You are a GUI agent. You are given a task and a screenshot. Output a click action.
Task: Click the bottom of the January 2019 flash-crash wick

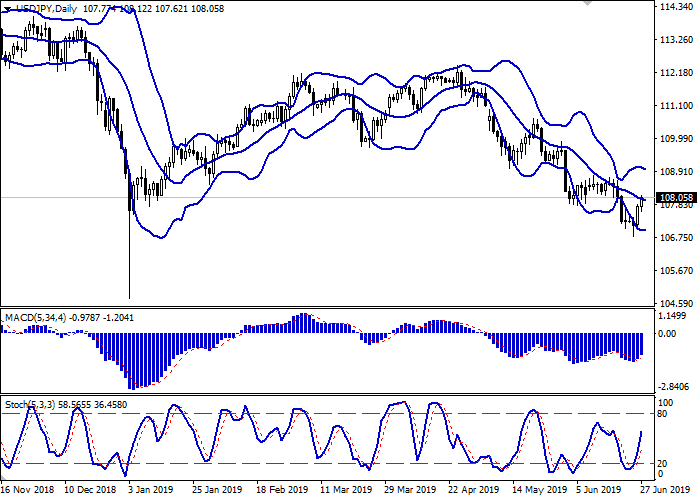tap(130, 297)
